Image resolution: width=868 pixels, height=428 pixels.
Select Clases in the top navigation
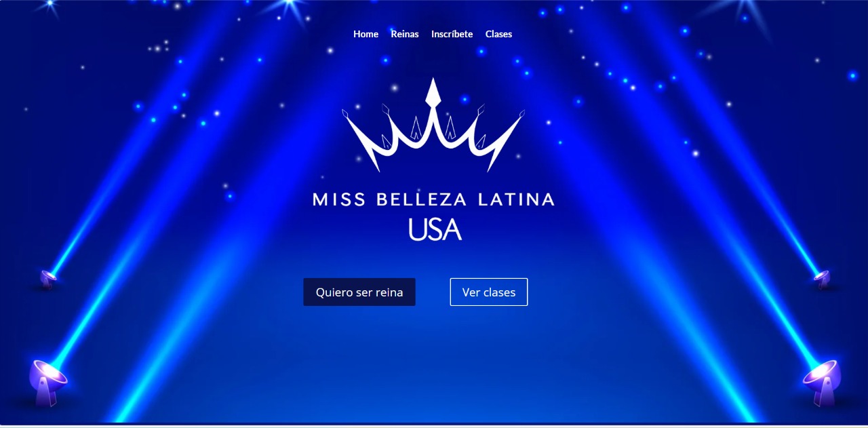[498, 34]
